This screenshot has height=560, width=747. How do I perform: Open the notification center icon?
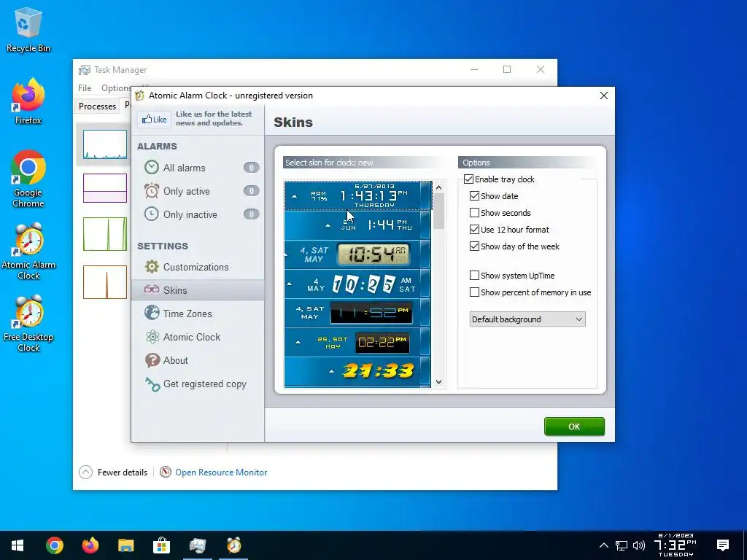(723, 545)
